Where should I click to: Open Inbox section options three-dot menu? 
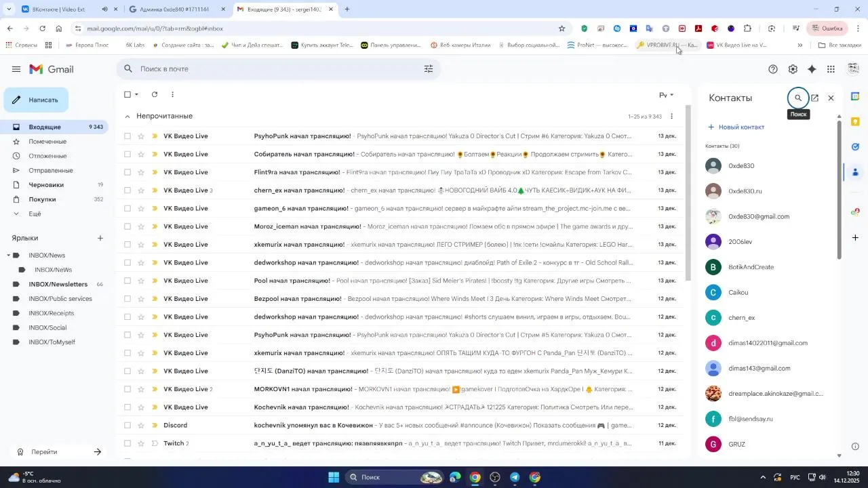point(672,116)
